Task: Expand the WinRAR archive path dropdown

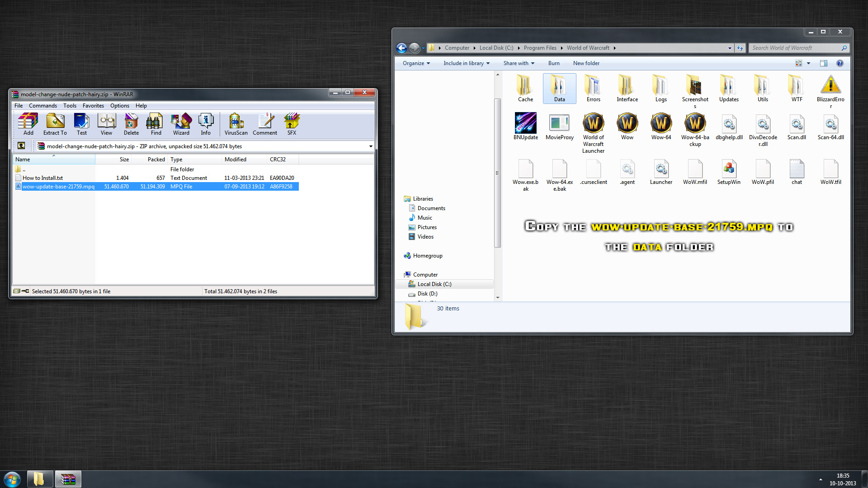Action: point(371,146)
